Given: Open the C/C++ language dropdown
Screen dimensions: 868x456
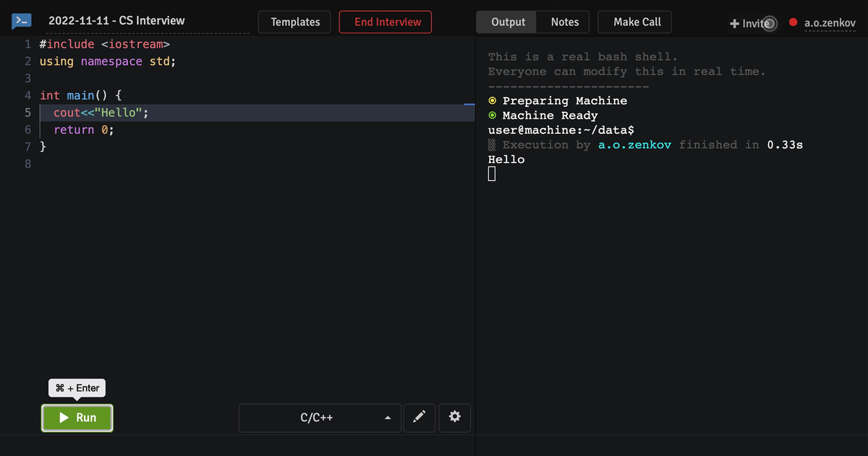Looking at the screenshot, I should (320, 418).
